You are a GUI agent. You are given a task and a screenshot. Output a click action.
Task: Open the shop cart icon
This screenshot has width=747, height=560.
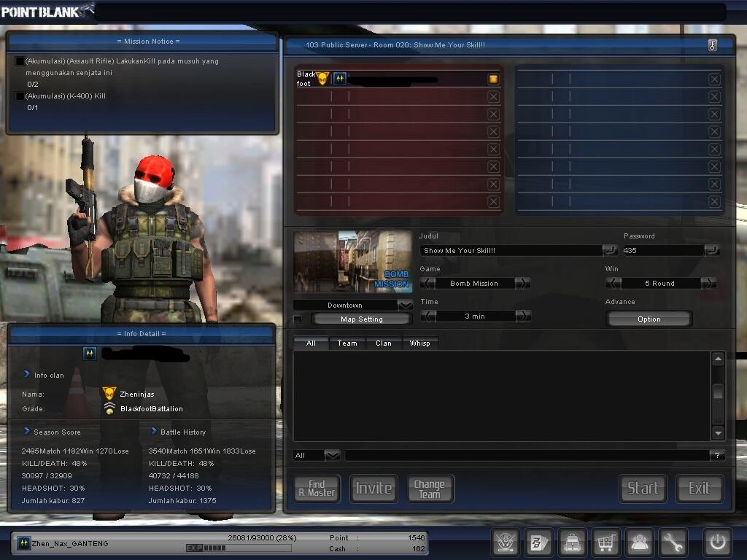(x=605, y=542)
